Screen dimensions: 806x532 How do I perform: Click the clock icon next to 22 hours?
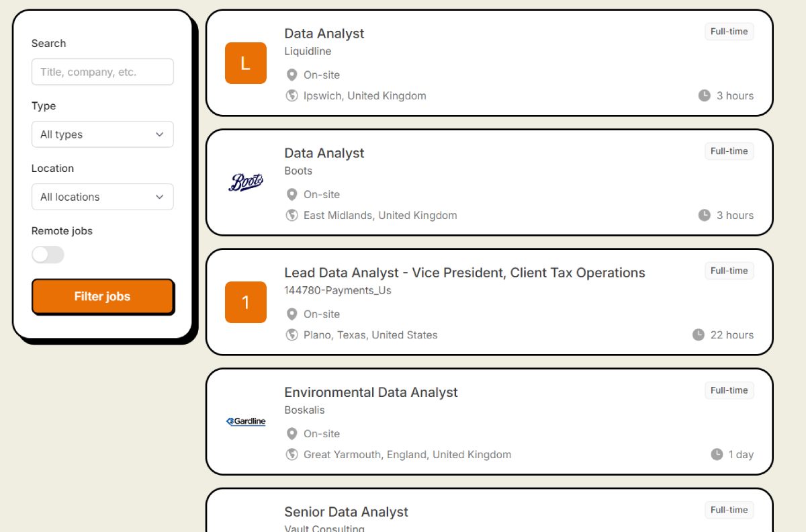(699, 335)
